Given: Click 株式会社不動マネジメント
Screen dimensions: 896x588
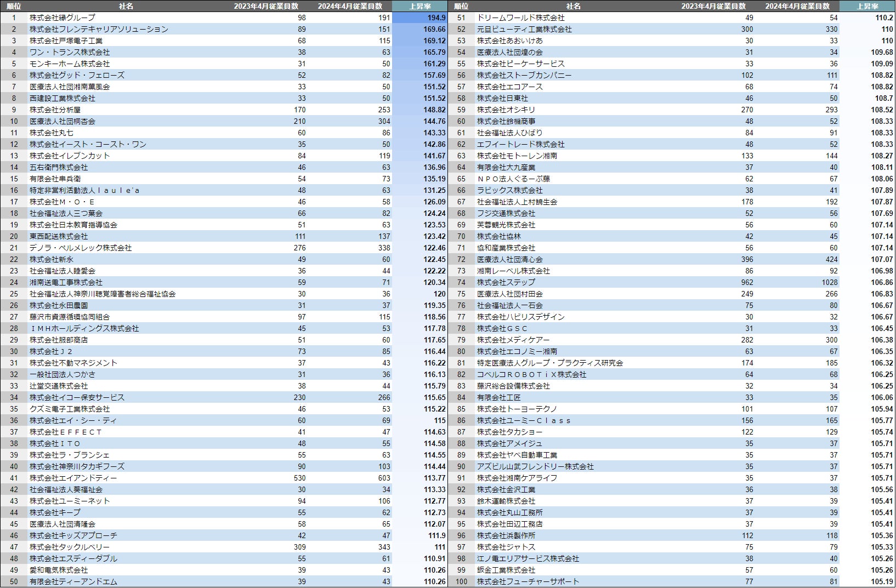Looking at the screenshot, I should pyautogui.click(x=73, y=363).
